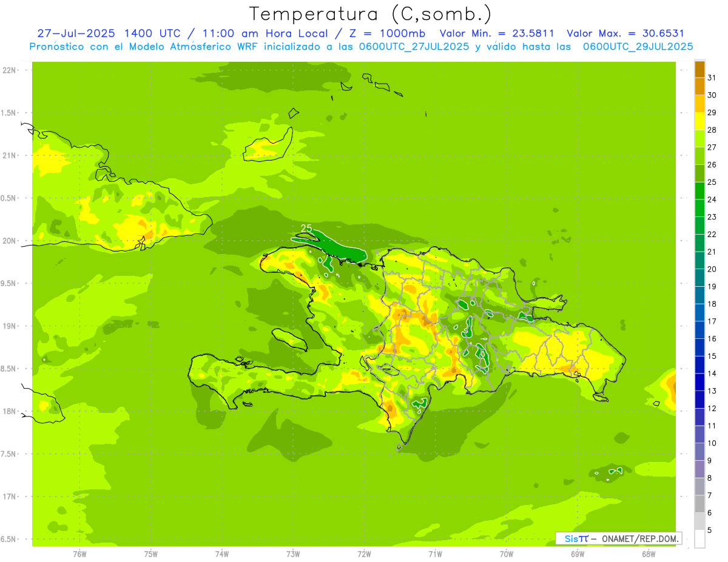Click the blue colorbar swatch between 14 and 15
Viewport: 728px width, 562px height.
[699, 364]
